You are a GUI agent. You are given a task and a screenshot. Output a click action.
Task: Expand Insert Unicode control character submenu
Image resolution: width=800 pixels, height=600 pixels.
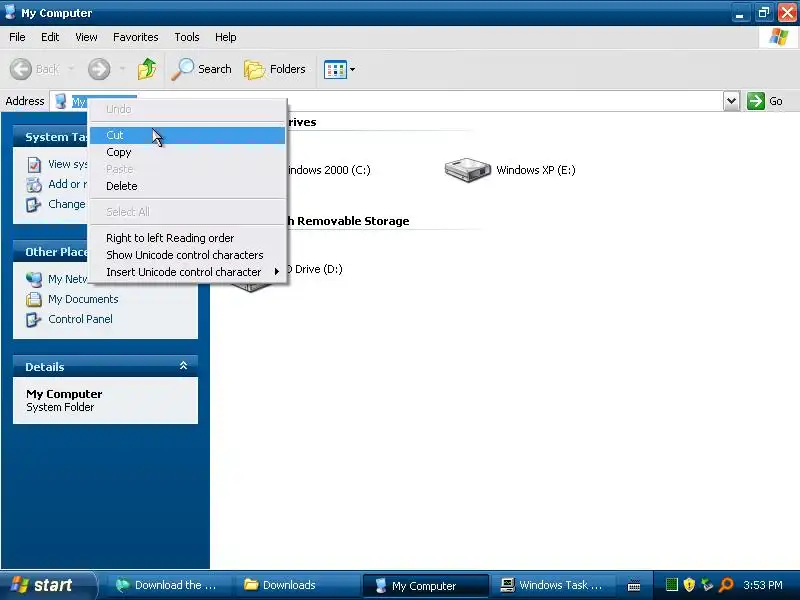coord(187,272)
